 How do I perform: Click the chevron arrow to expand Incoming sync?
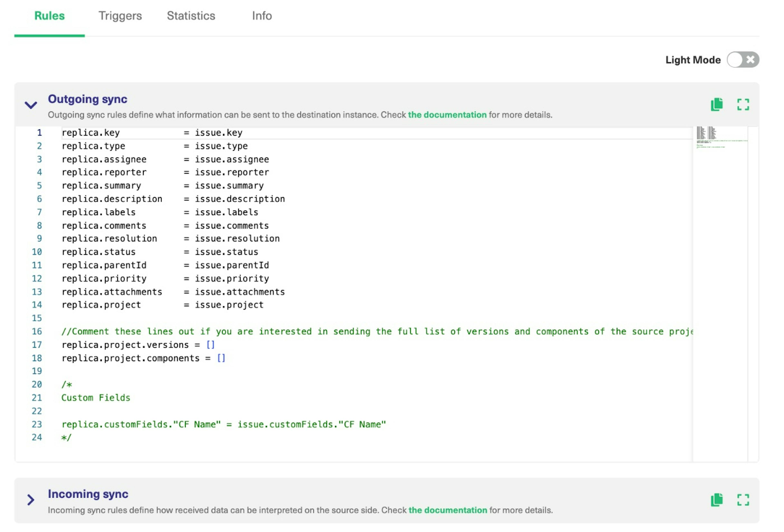30,499
